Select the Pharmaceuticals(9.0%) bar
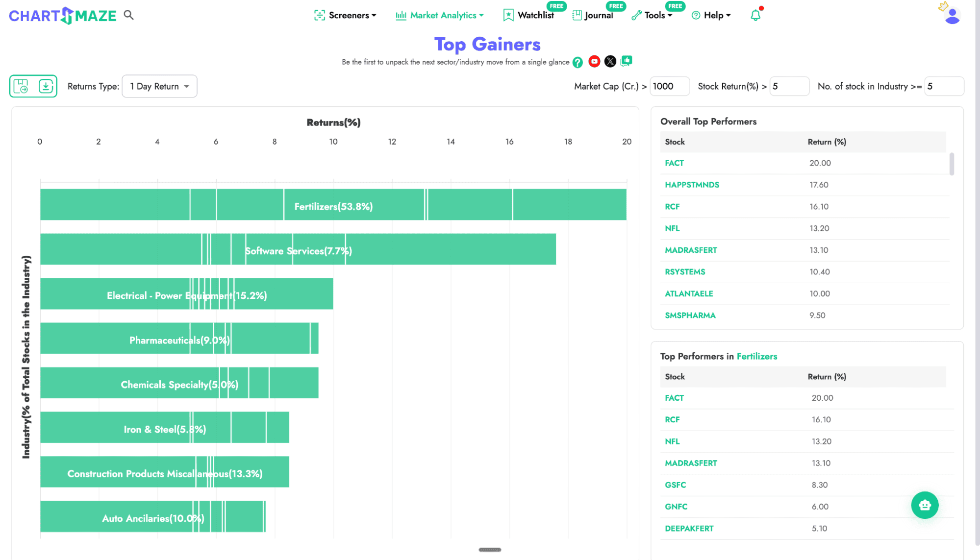The width and height of the screenshot is (980, 560). [x=179, y=338]
